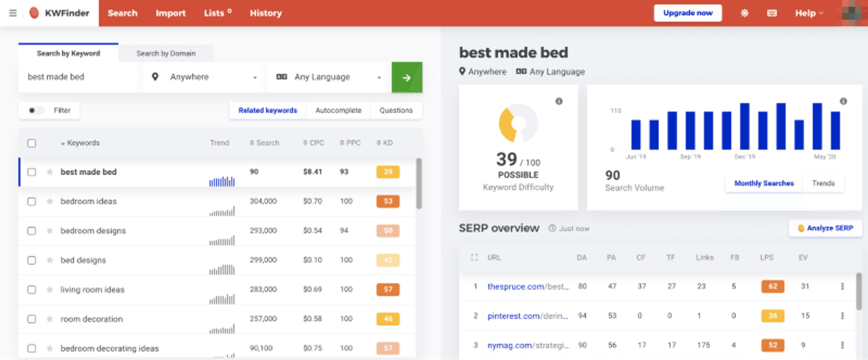Check the 'bedroom designs' row checkbox
Image resolution: width=868 pixels, height=360 pixels.
pyautogui.click(x=32, y=231)
